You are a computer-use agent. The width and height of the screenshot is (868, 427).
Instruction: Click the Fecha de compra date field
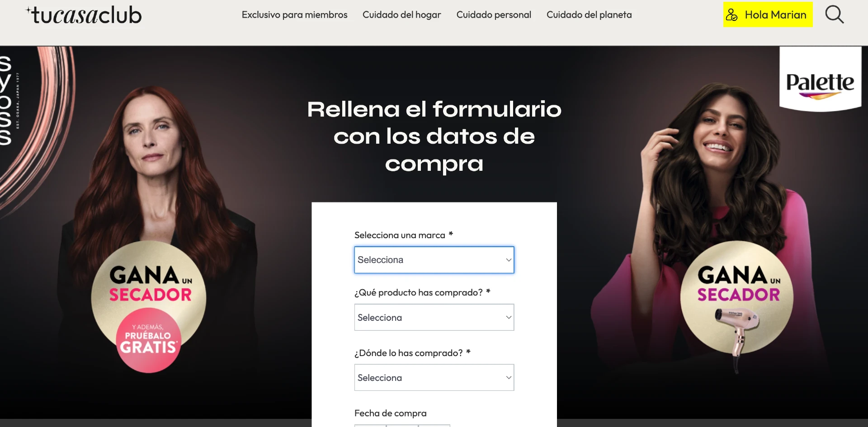pyautogui.click(x=402, y=426)
